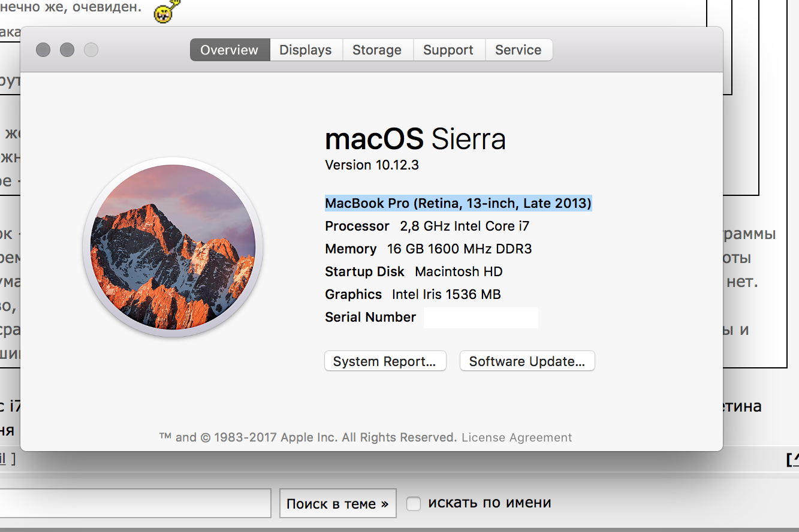Go to the Storage tab
The width and height of the screenshot is (799, 532).
[x=377, y=50]
